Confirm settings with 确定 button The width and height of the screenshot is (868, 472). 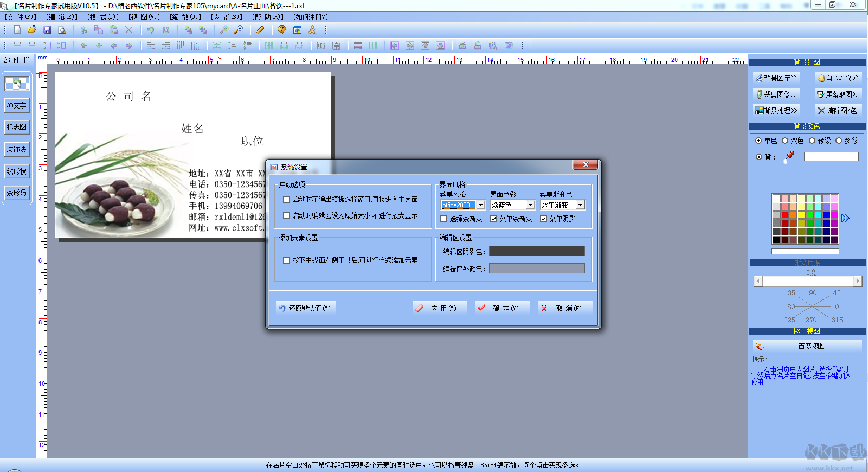click(x=502, y=308)
